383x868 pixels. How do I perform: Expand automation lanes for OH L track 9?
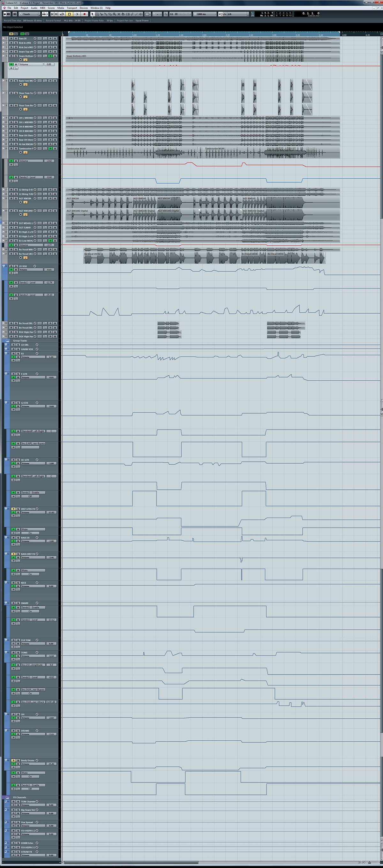pyautogui.click(x=4, y=118)
